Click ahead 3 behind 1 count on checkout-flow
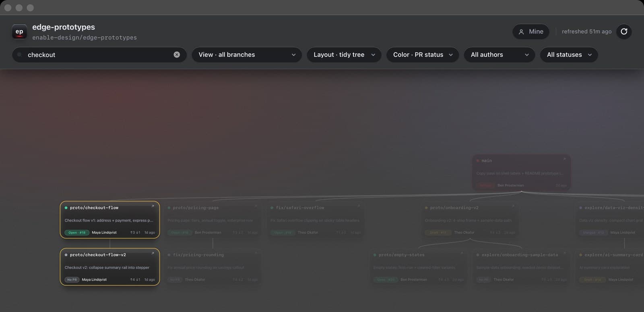The image size is (644, 312). [135, 232]
